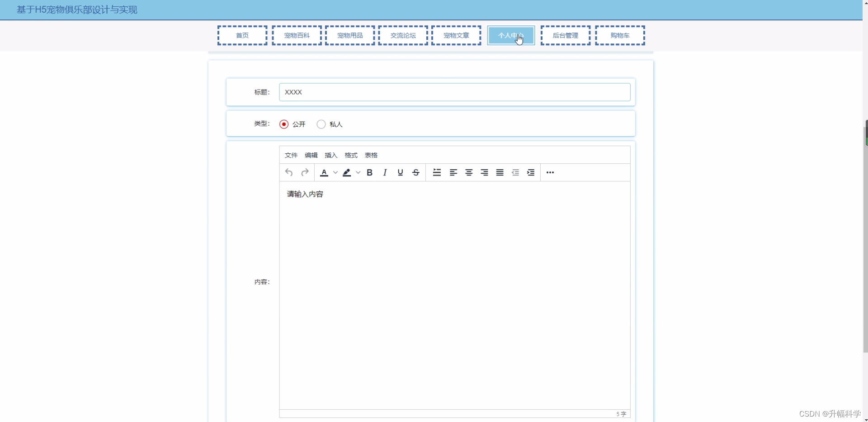Center align the content
This screenshot has height=422, width=868.
click(x=469, y=172)
